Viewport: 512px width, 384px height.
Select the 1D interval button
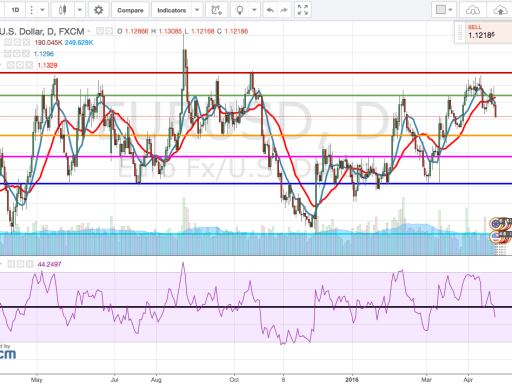coord(15,10)
